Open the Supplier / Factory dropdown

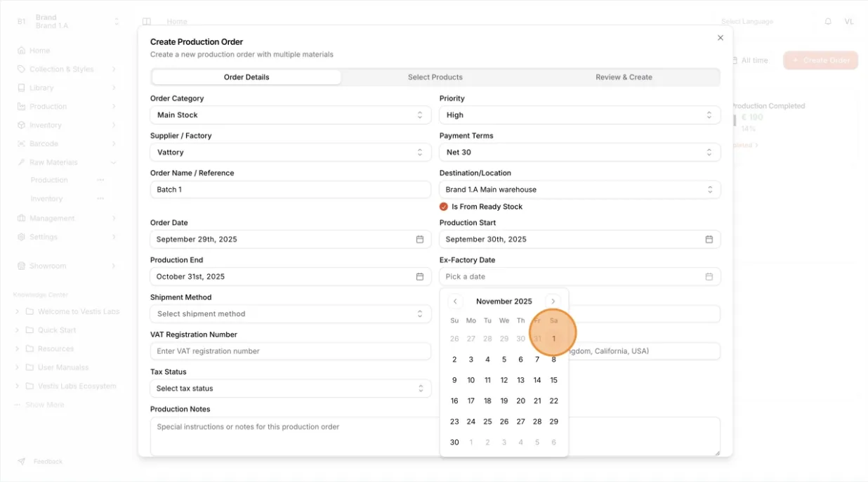tap(291, 152)
